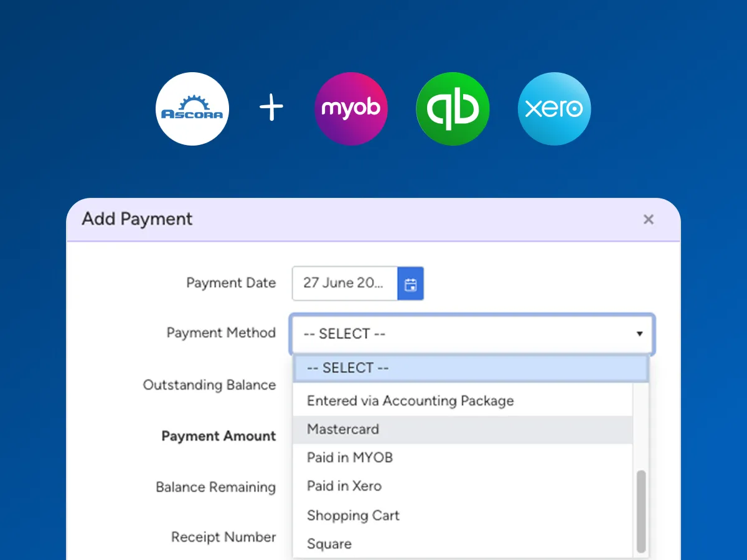This screenshot has width=747, height=560.
Task: Close the Add Payment dialog
Action: coord(648,219)
